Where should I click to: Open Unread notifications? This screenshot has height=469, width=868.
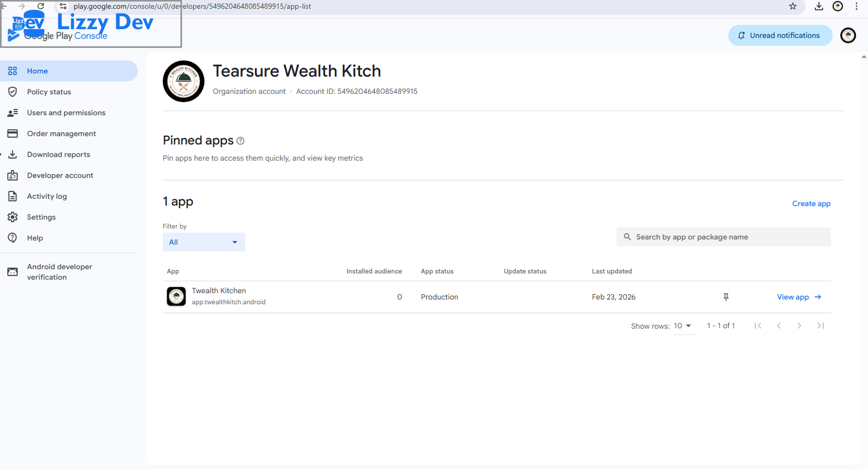[x=779, y=35]
